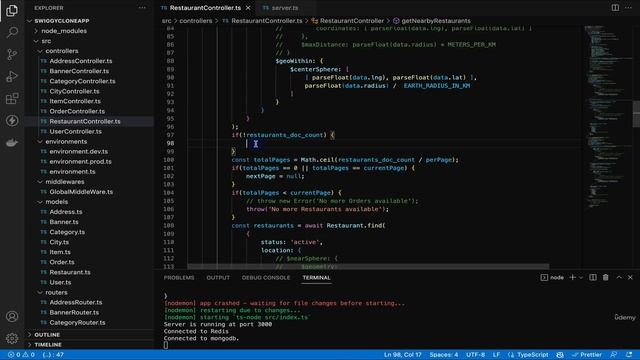Collapse the environments folder
640x360 pixels.
coord(89,142)
